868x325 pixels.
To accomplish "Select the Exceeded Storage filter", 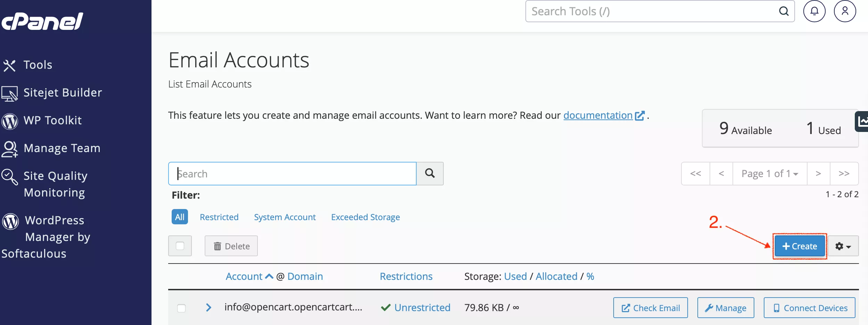I will [x=365, y=217].
